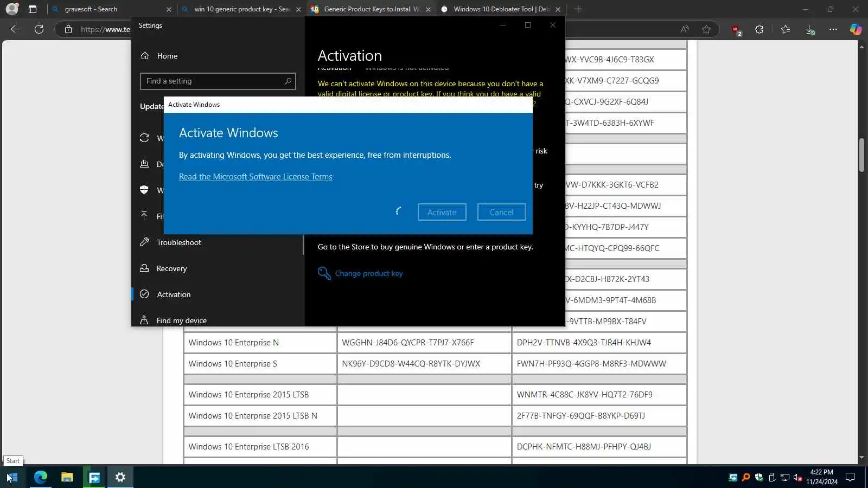Open the Safely Remove Hardware tray icon

tap(772, 478)
